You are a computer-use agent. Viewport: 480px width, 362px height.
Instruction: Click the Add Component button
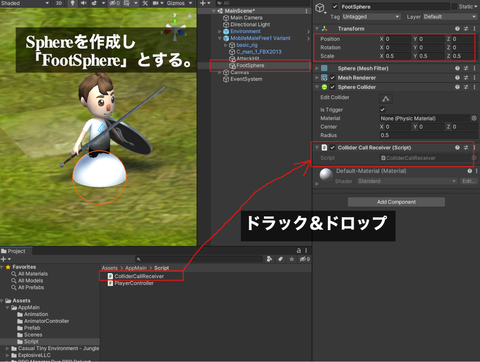pyautogui.click(x=396, y=202)
